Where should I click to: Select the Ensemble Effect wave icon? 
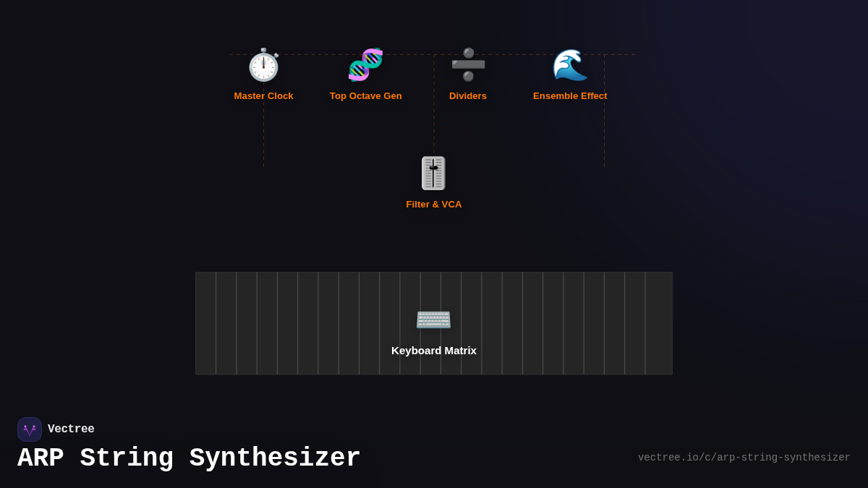click(570, 65)
